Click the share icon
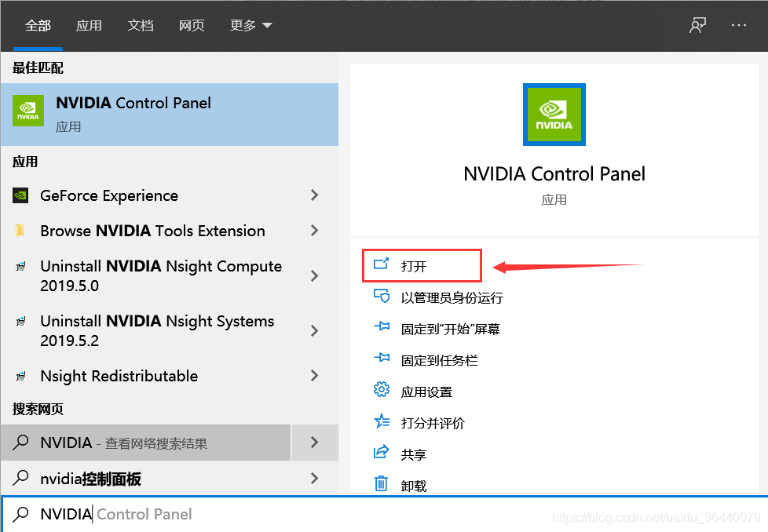 coord(382,452)
